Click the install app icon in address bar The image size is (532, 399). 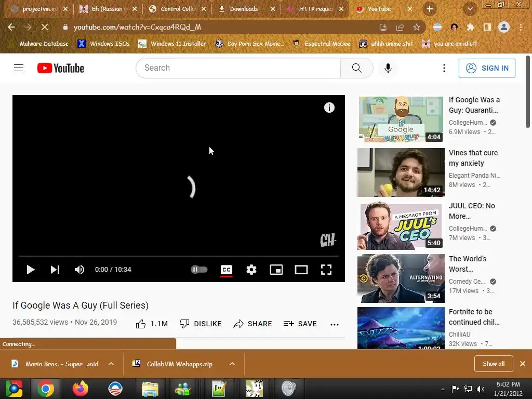tap(383, 27)
